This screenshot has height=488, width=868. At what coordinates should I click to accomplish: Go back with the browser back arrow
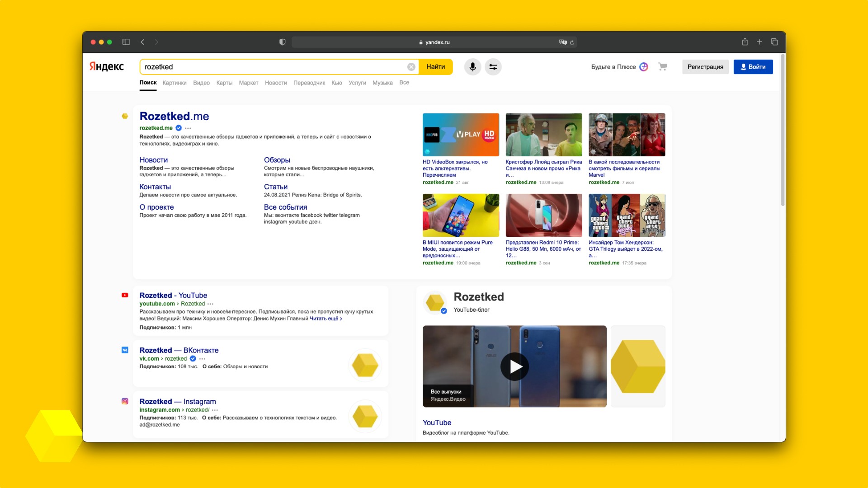tap(142, 42)
